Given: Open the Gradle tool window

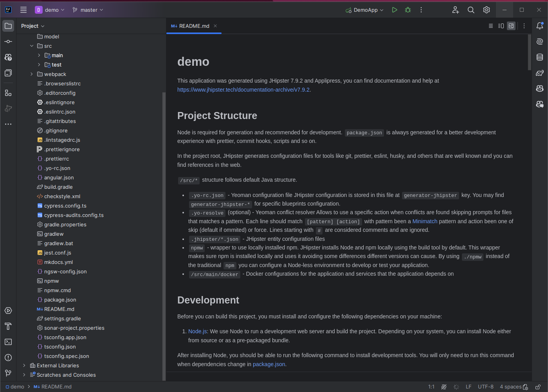Looking at the screenshot, I should tap(540, 73).
